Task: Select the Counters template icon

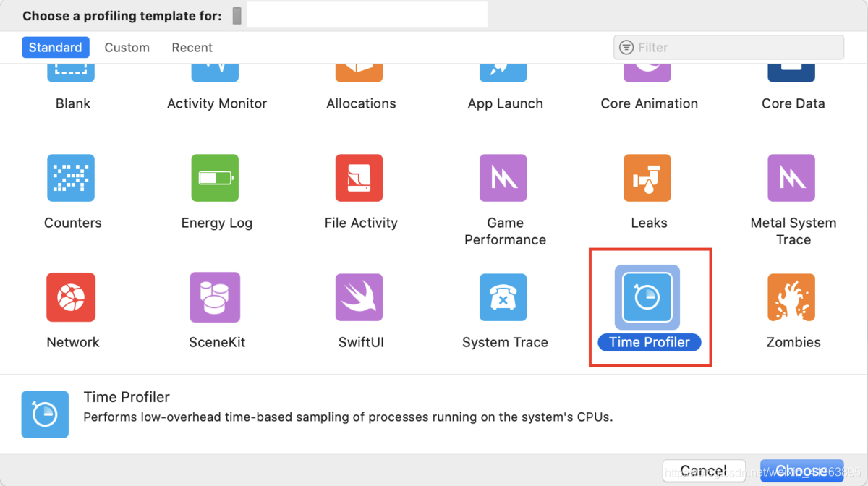Action: (71, 178)
